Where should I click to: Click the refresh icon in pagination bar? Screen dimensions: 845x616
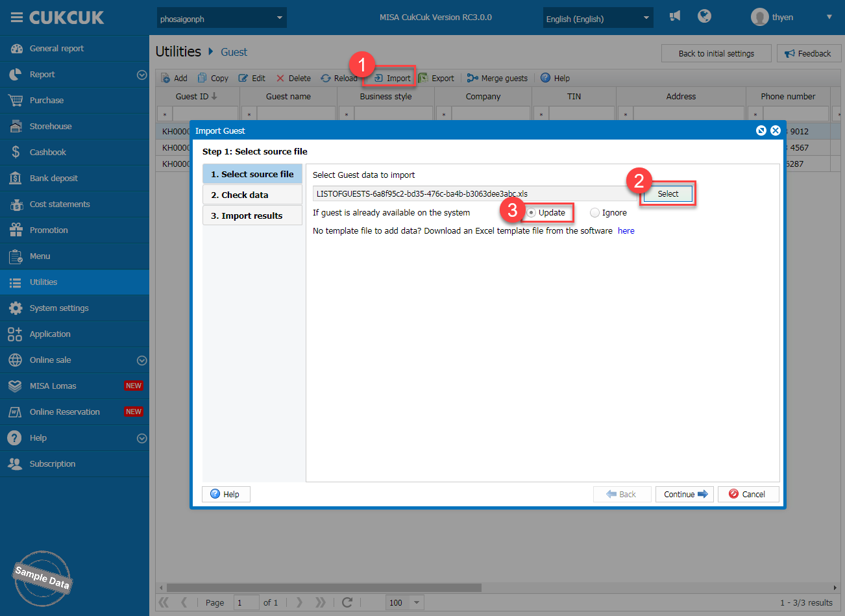[347, 602]
